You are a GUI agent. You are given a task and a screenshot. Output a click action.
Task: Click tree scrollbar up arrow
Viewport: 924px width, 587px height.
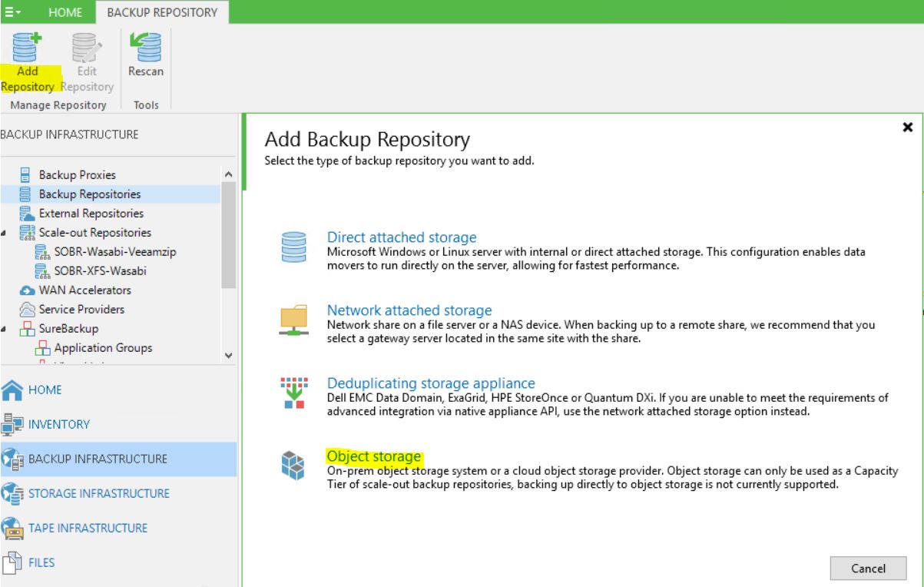(x=227, y=174)
